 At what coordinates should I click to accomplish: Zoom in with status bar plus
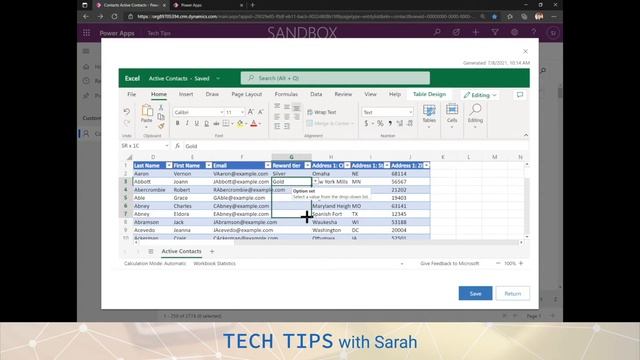tap(521, 264)
